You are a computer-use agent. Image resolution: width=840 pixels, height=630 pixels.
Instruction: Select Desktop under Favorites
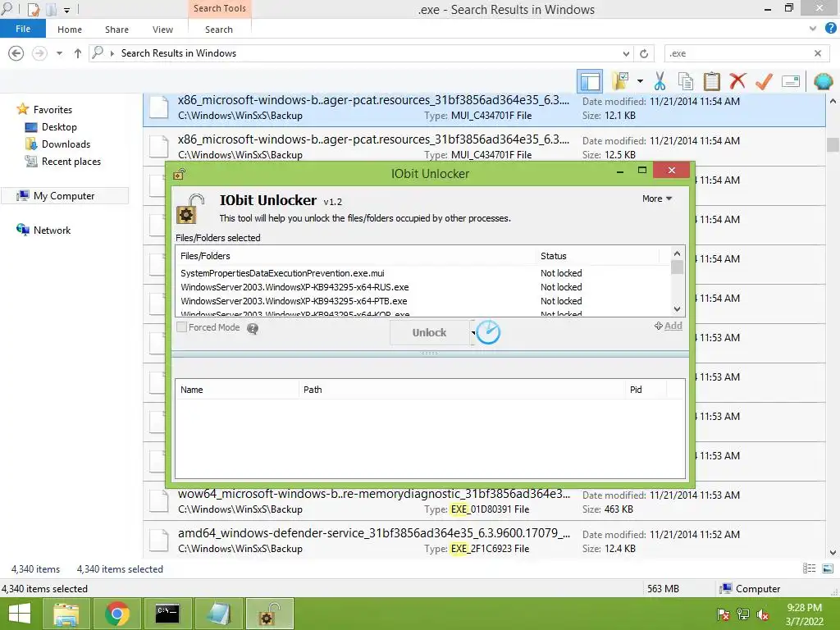click(x=59, y=127)
